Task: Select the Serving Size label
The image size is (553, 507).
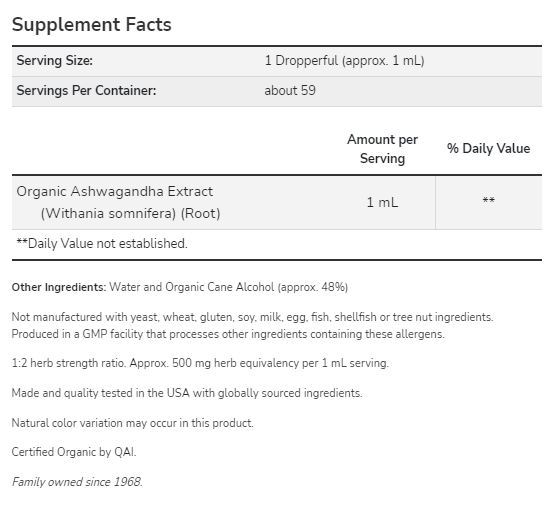Action: coord(55,61)
